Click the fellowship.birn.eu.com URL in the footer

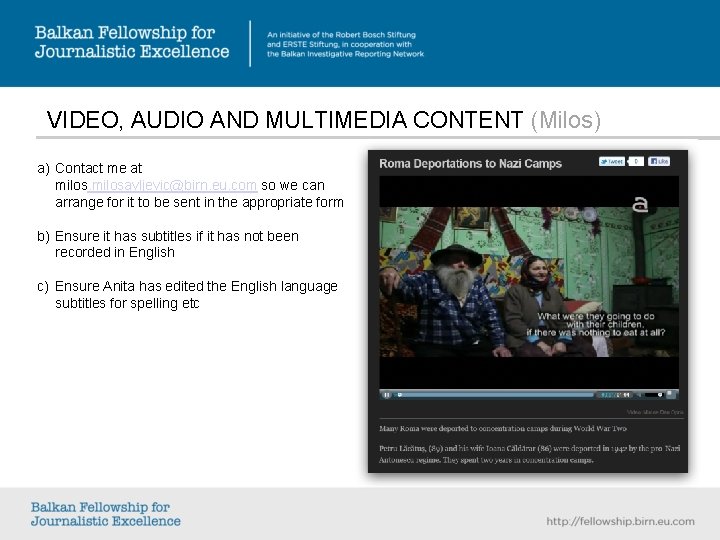[620, 522]
